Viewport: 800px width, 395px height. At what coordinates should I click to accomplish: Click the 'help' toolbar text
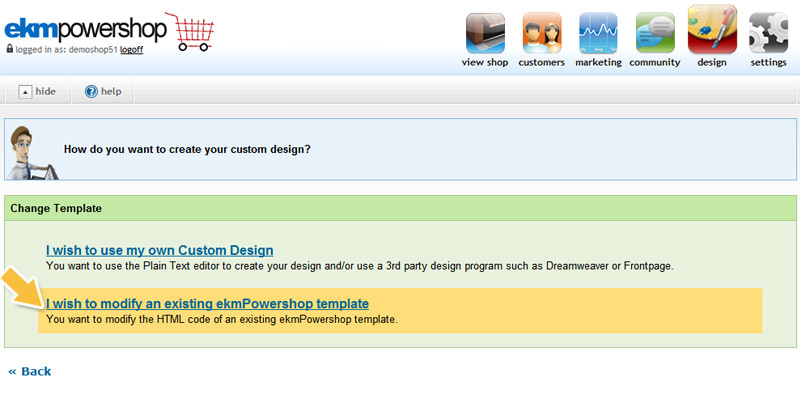(x=111, y=92)
